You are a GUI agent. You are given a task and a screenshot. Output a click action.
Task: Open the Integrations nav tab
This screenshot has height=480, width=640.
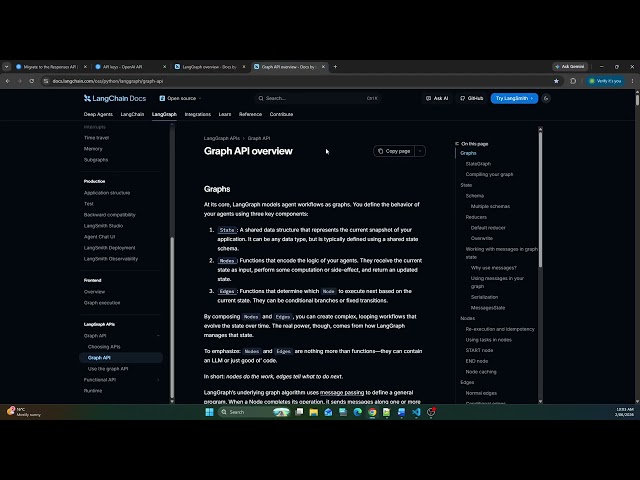click(198, 114)
